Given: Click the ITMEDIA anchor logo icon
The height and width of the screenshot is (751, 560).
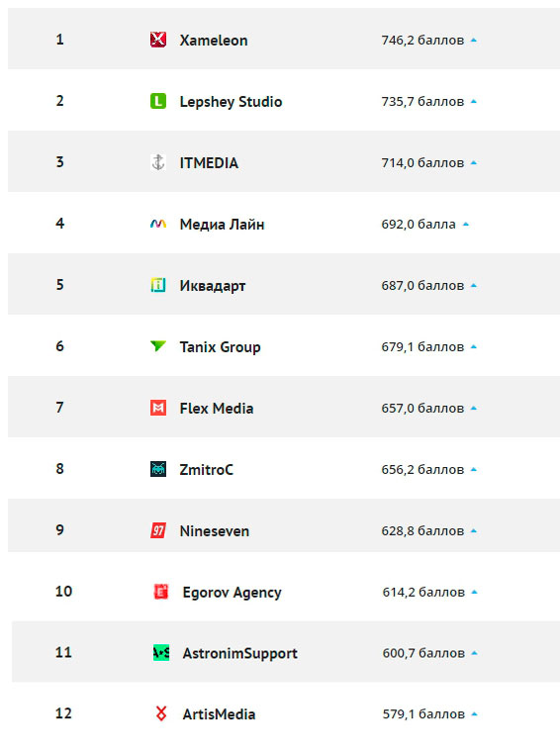Looking at the screenshot, I should (x=158, y=162).
